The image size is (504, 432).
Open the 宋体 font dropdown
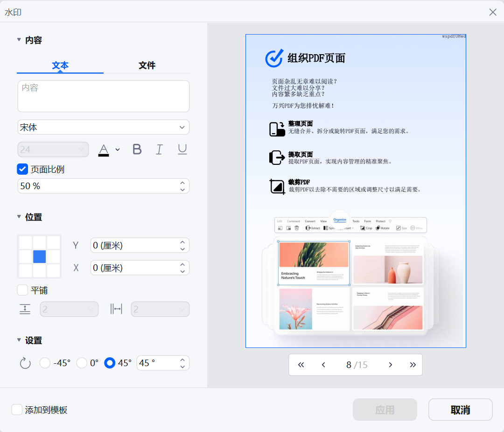coord(103,127)
